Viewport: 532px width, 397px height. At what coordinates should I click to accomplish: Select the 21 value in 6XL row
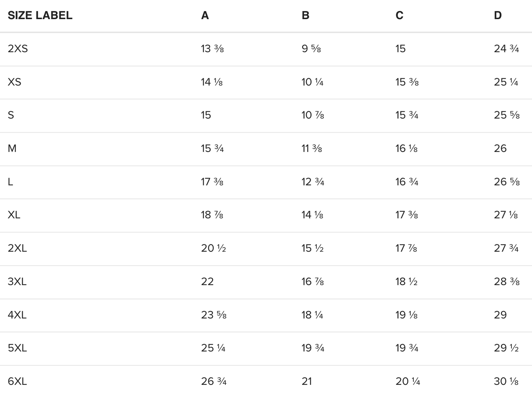coord(307,381)
